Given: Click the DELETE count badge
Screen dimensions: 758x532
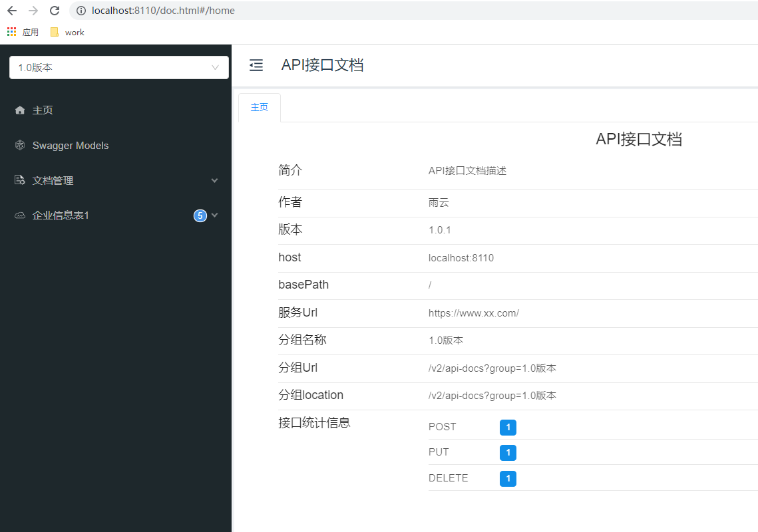Looking at the screenshot, I should point(508,478).
